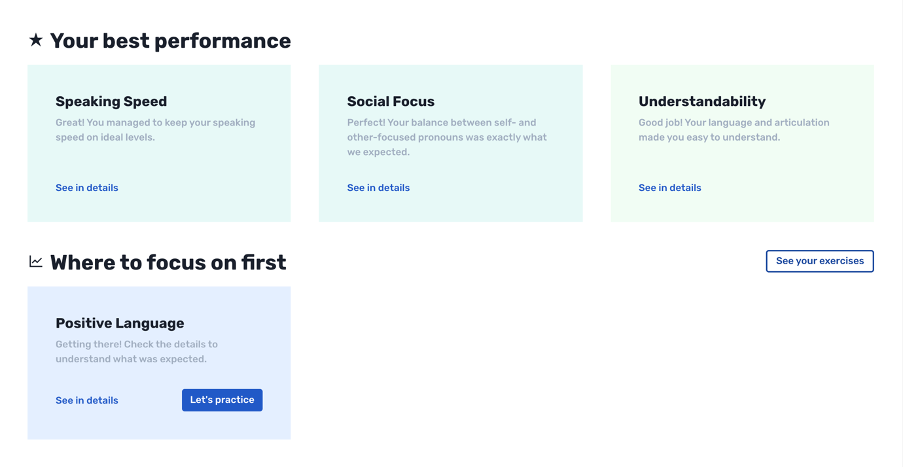
Task: Open See in details for Positive Language
Action: [x=87, y=401]
